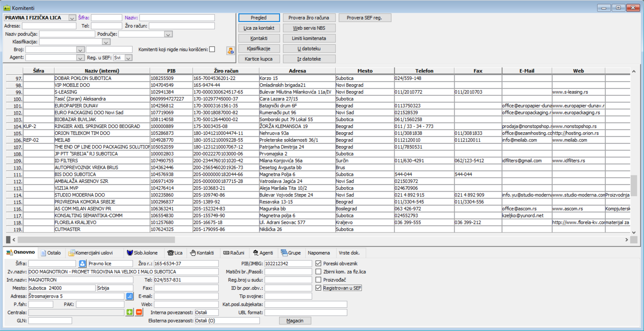Click the PIB column header

coord(171,71)
